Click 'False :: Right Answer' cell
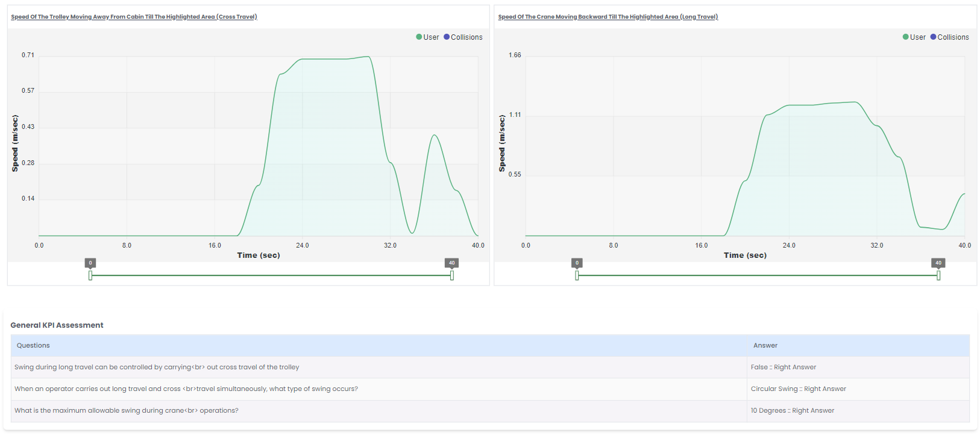980x438 pixels. [858, 367]
